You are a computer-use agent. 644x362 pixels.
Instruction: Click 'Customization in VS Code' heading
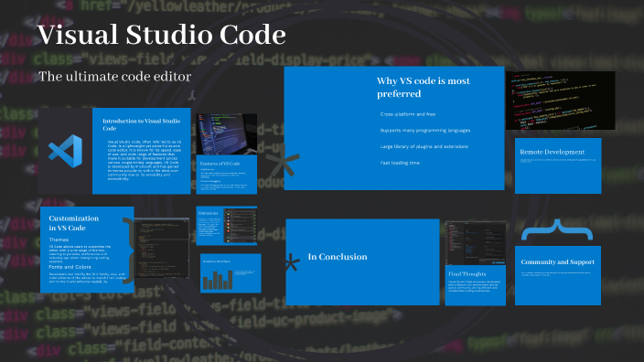pyautogui.click(x=73, y=223)
